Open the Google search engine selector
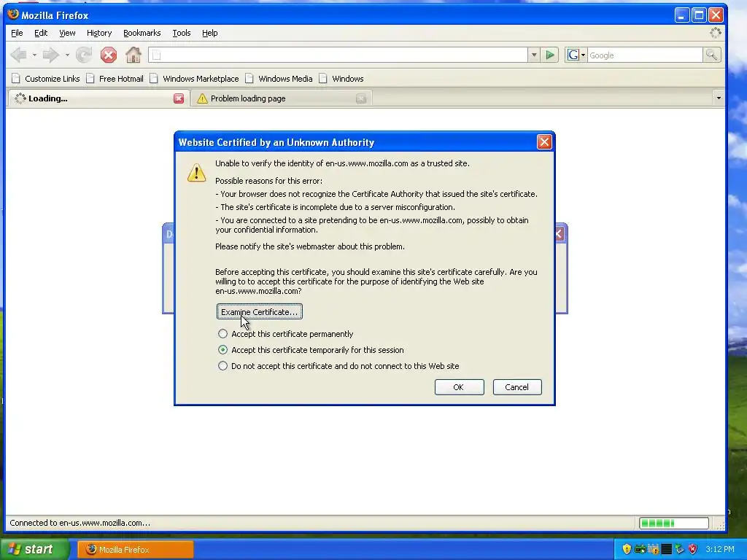Viewport: 747px width, 560px height. (x=576, y=55)
